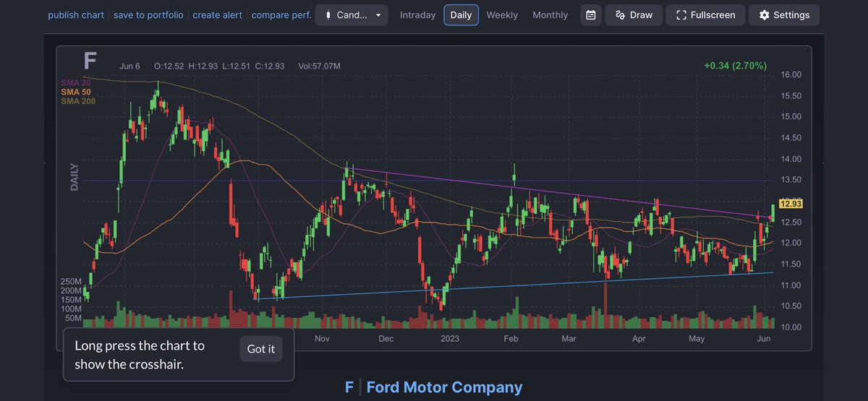This screenshot has width=868, height=401.
Task: Click the SMA 50 indicator label
Action: coord(76,92)
